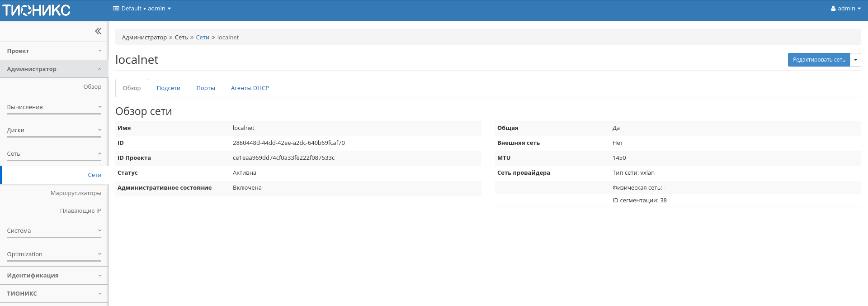Open the admin user menu
This screenshot has height=306, width=868.
click(x=845, y=9)
